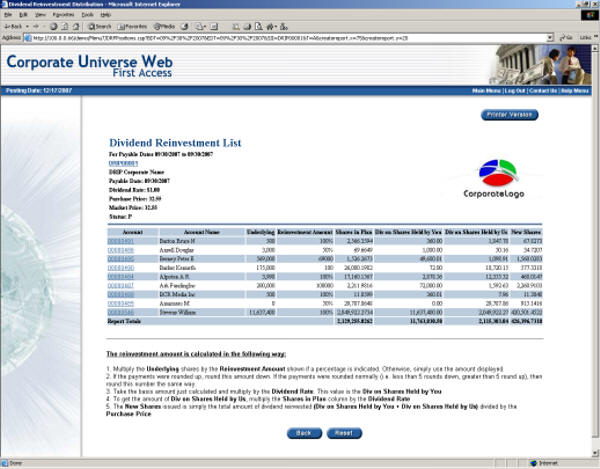Click the Reset button
The height and width of the screenshot is (469, 600).
pyautogui.click(x=344, y=433)
